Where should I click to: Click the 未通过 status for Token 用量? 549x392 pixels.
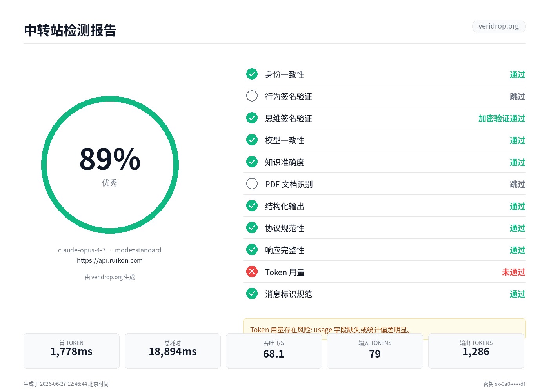coord(514,272)
